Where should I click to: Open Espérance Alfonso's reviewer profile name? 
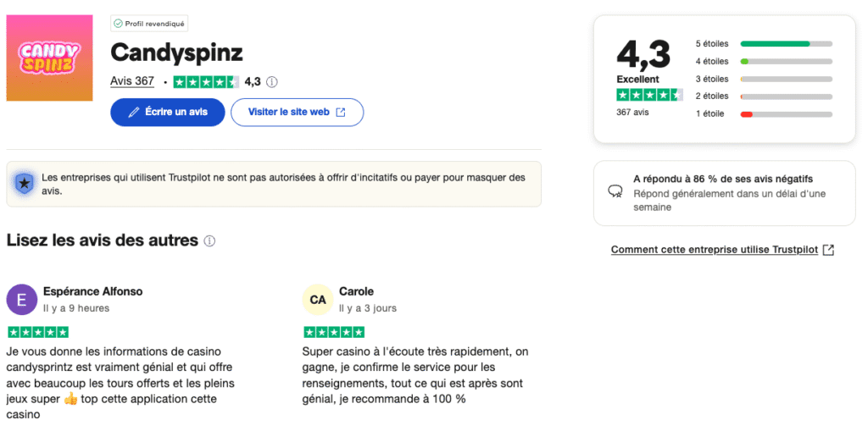tap(92, 291)
